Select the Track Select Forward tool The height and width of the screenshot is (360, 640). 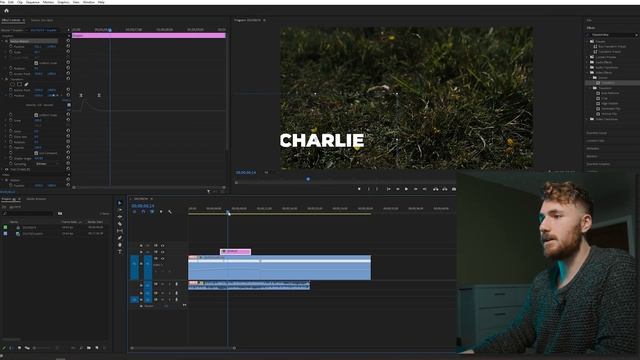(x=120, y=210)
